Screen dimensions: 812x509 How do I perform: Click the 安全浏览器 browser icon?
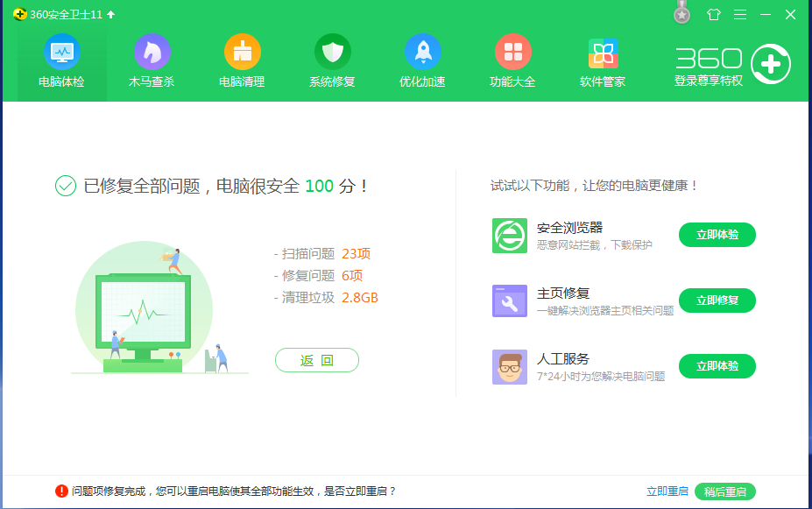pyautogui.click(x=510, y=236)
